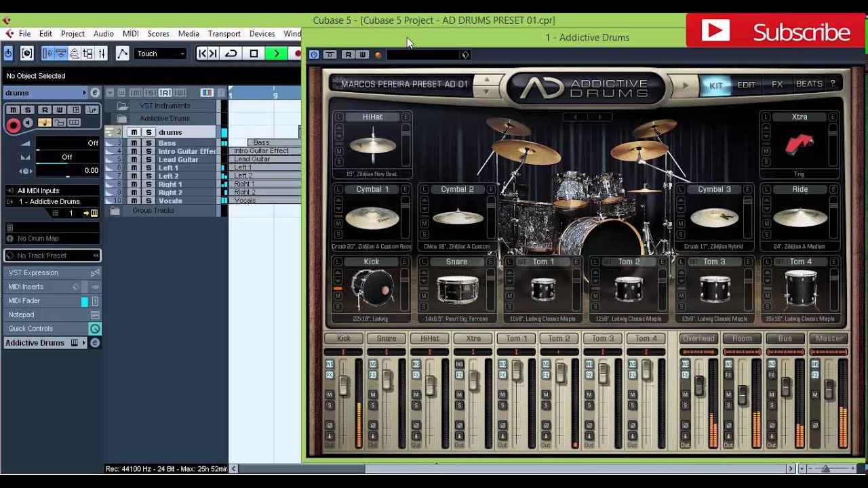
Task: Solo the Vocals track
Action: [149, 201]
